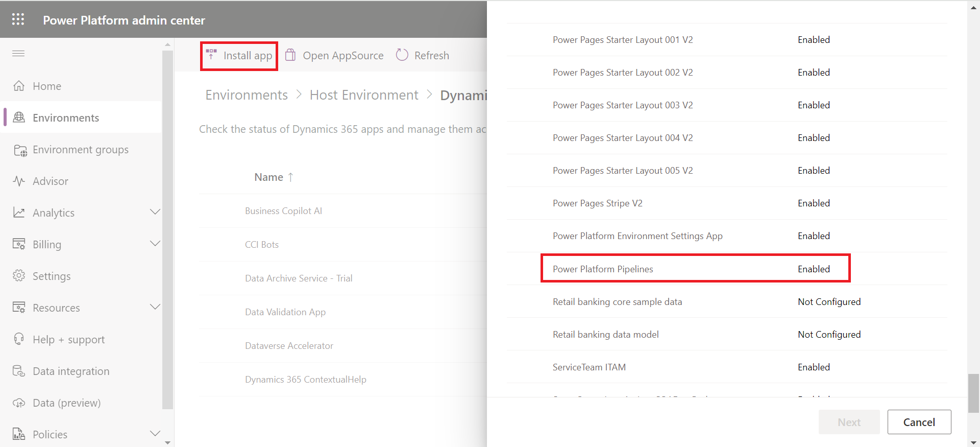Viewport: 980px width, 447px height.
Task: Click the Environment groups icon
Action: (x=20, y=150)
